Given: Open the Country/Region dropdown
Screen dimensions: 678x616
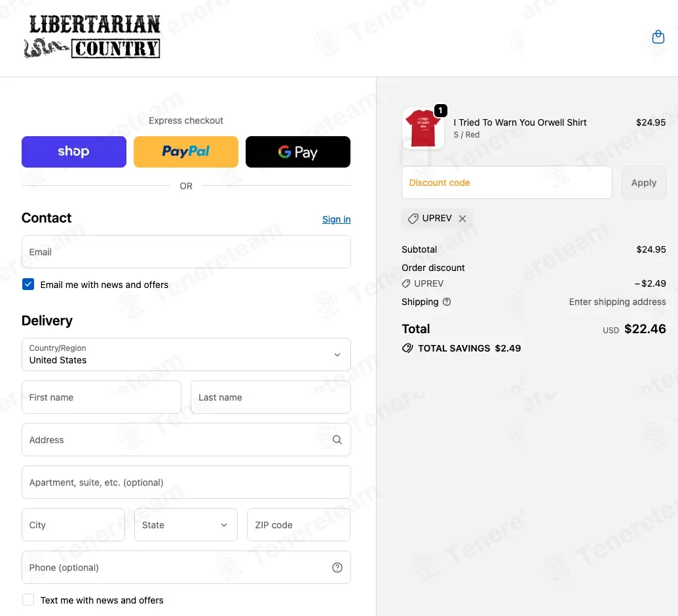Looking at the screenshot, I should pyautogui.click(x=186, y=355).
